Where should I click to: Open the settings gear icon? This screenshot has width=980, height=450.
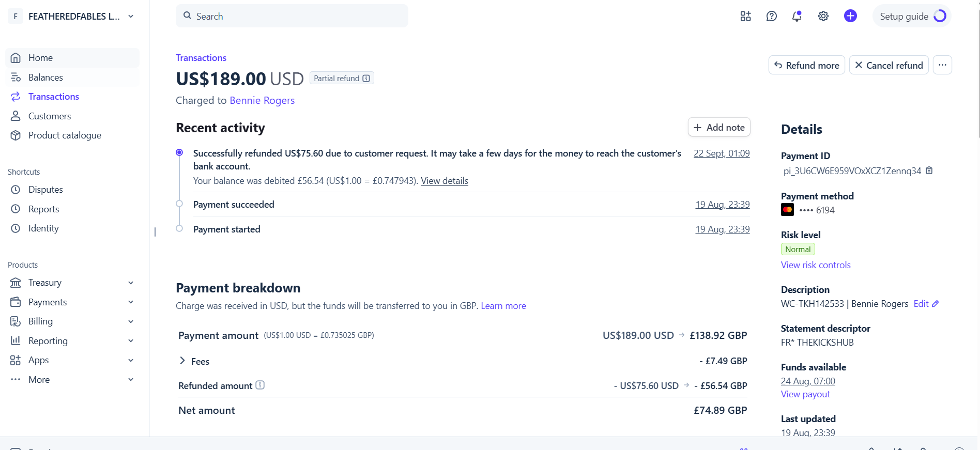(823, 16)
